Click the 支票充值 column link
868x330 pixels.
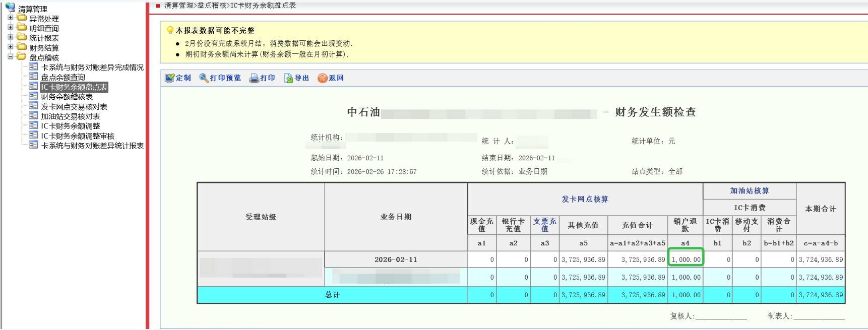(545, 225)
